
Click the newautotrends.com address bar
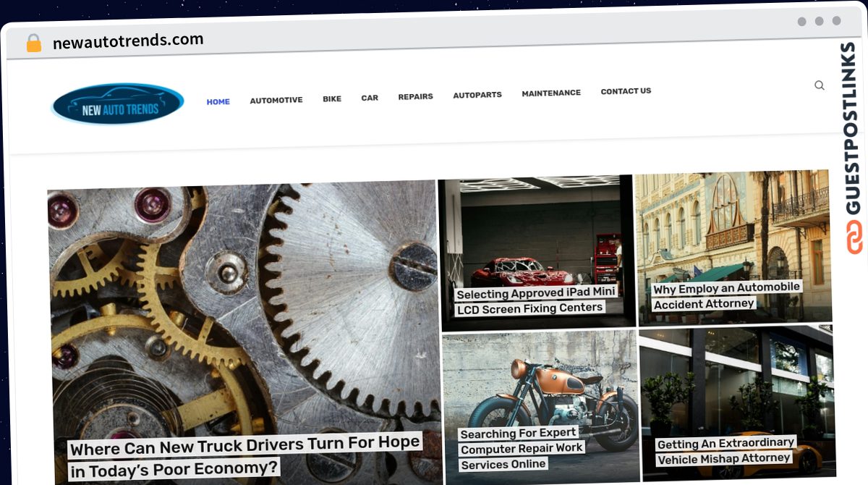(128, 41)
